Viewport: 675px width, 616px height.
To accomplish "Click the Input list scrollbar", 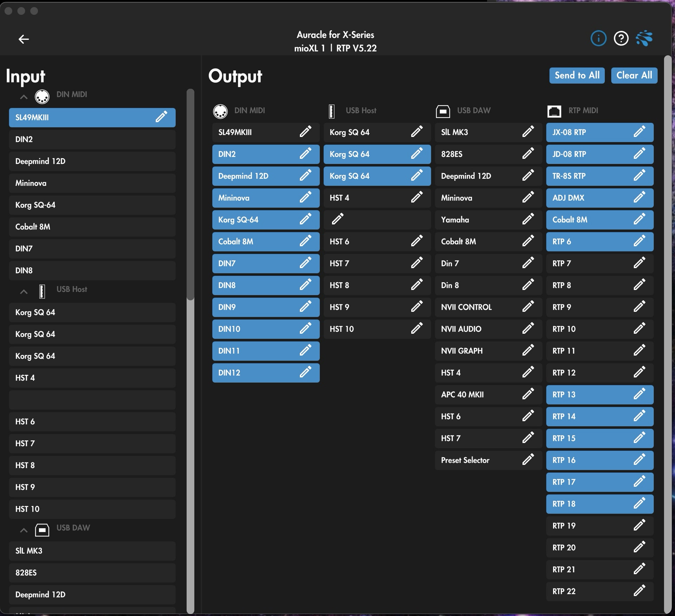I will tap(190, 195).
